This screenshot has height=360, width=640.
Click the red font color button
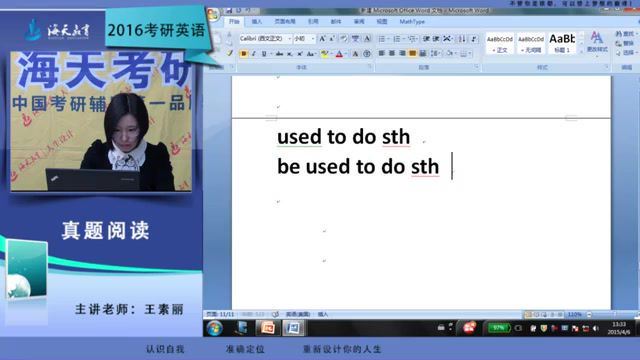tap(339, 53)
